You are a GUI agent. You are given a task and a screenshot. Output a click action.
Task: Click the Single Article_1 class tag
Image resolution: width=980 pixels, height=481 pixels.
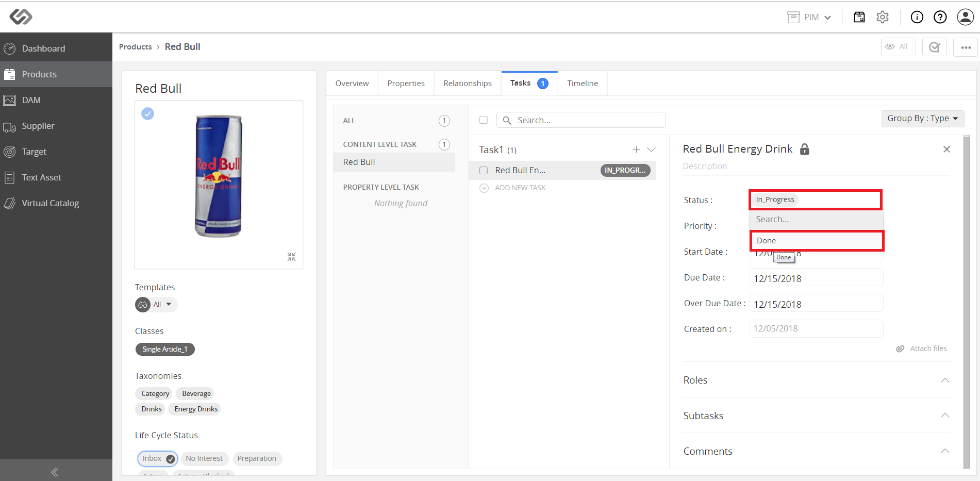165,349
